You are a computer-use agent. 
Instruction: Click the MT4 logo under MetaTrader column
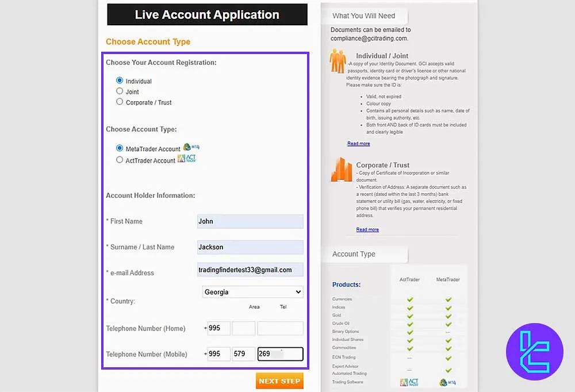coord(448,382)
